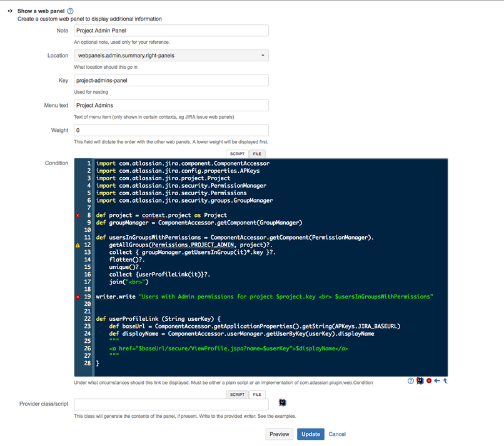The width and height of the screenshot is (504, 446).
Task: Click 'def baseUrl' code line
Action: [255, 326]
